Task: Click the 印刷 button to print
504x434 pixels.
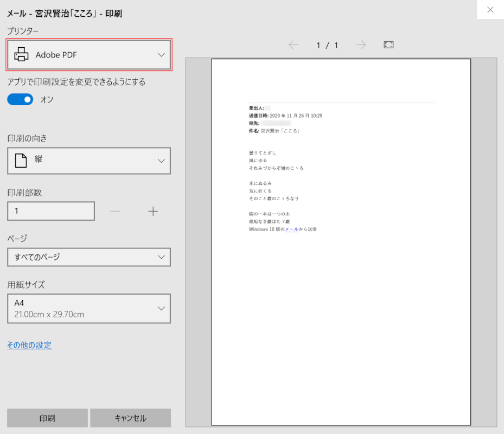Action: pyautogui.click(x=47, y=418)
